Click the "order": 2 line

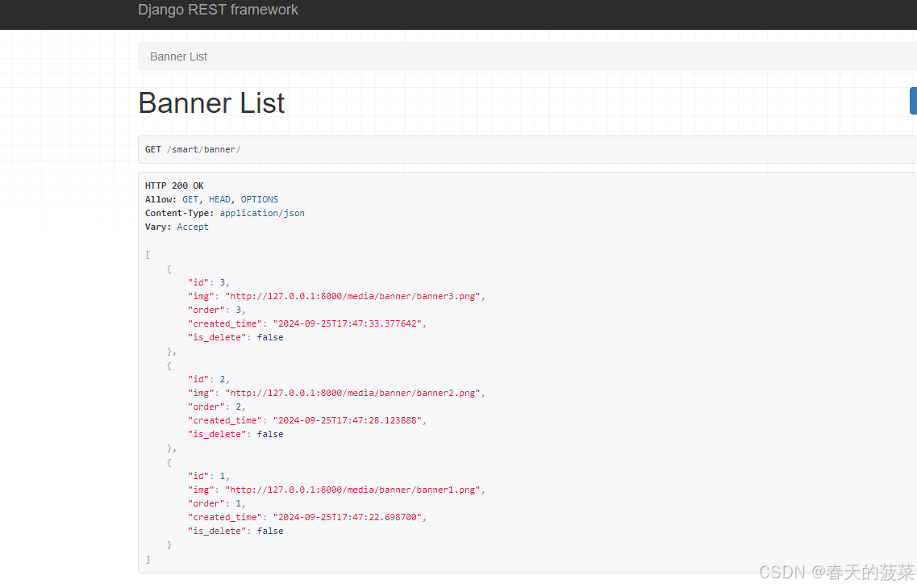tap(216, 407)
